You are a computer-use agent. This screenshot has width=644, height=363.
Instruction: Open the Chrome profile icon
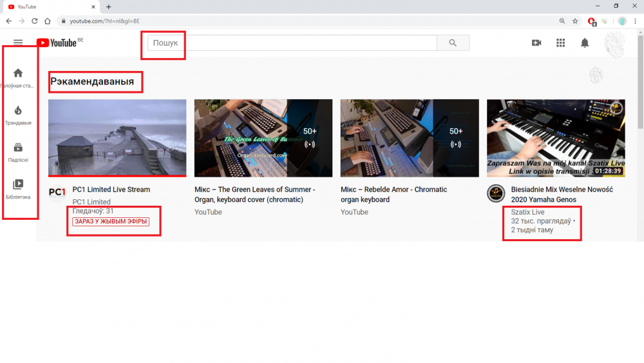622,21
